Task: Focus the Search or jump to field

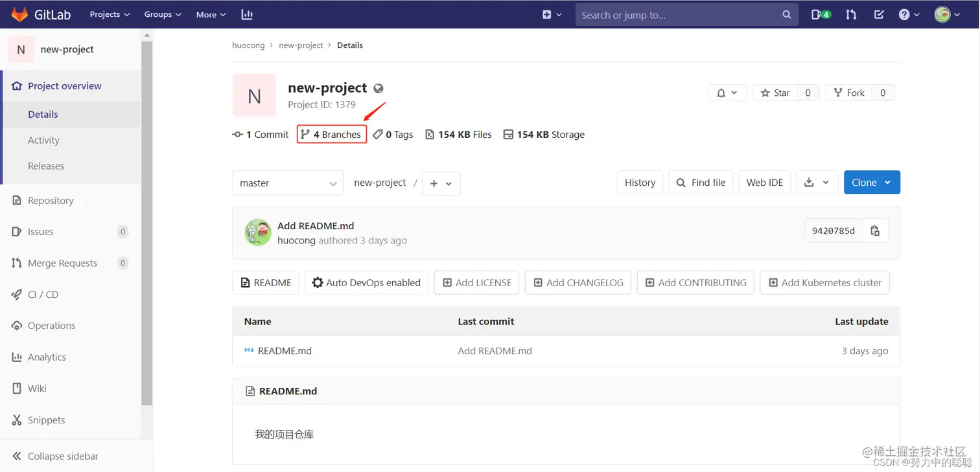Action: [686, 14]
